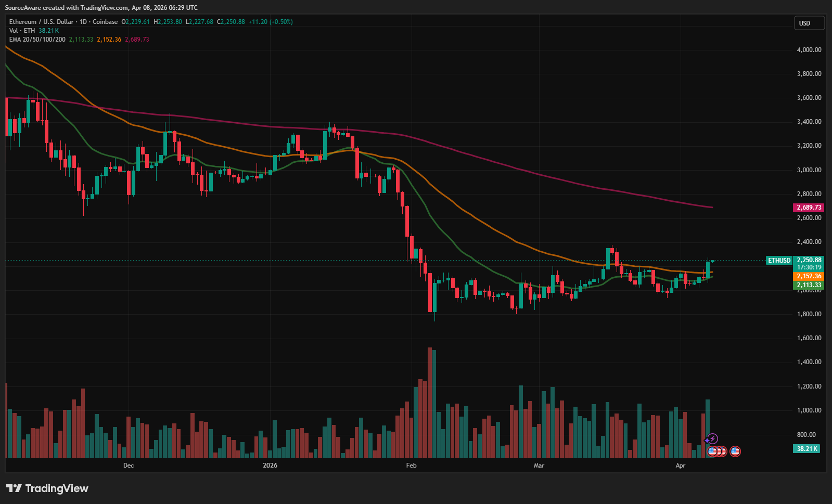Click the 1,600.00 price axis label
The height and width of the screenshot is (504, 832).
(809, 338)
